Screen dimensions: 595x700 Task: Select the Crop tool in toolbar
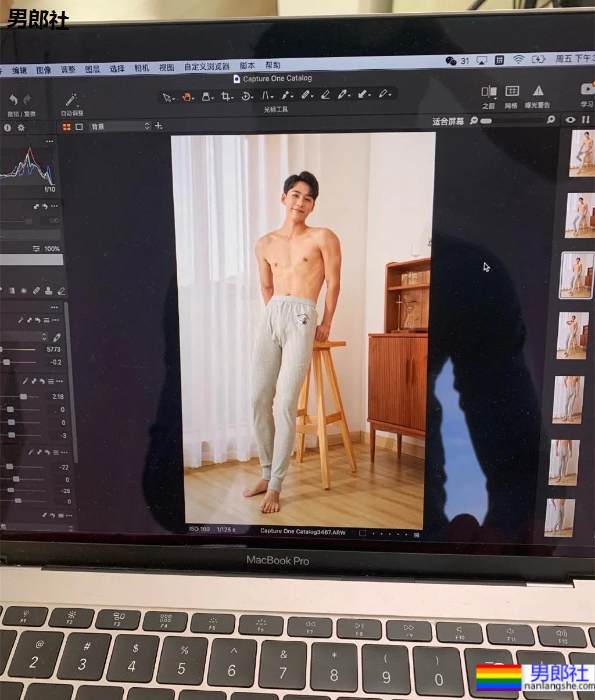tap(226, 96)
